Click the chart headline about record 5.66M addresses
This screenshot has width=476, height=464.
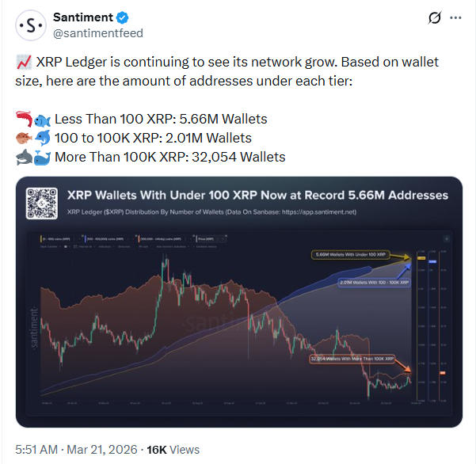click(x=257, y=195)
